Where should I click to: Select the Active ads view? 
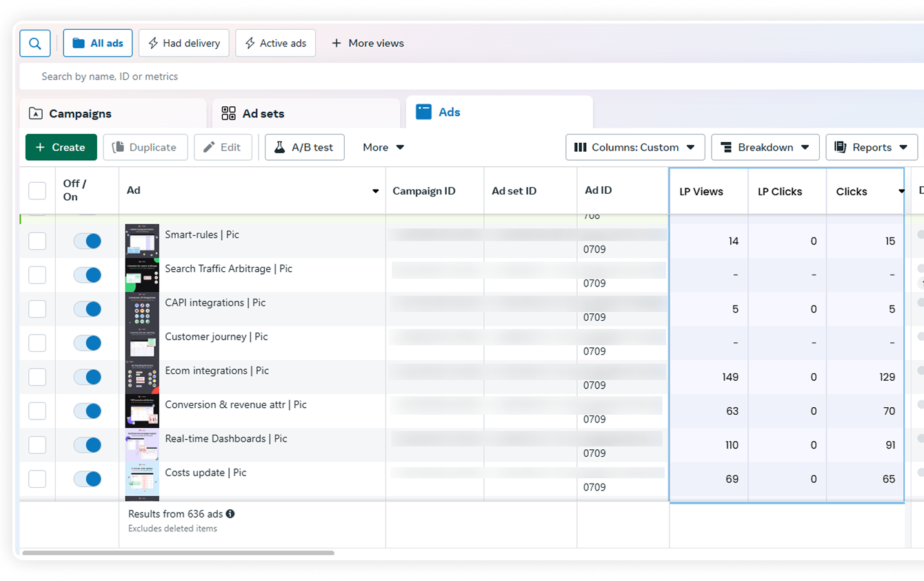coord(275,43)
